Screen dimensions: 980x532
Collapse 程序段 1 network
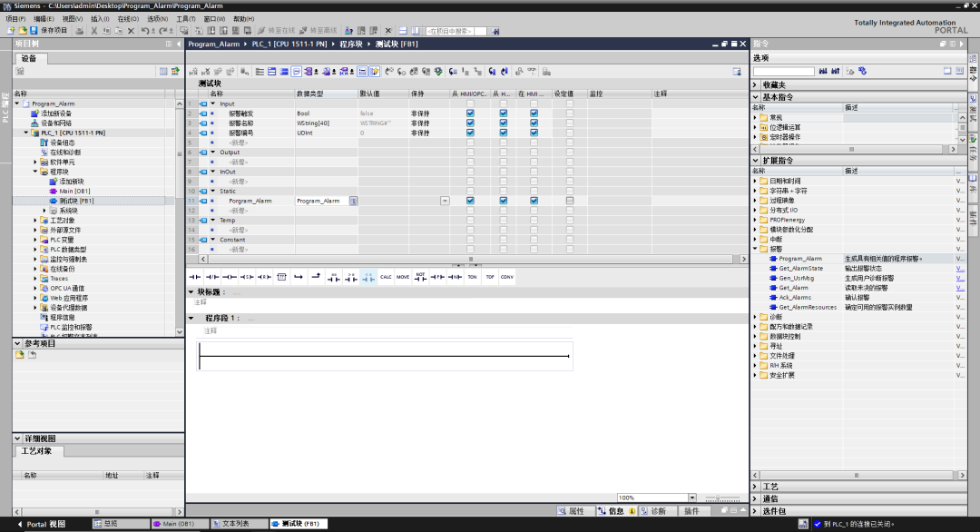tap(191, 318)
